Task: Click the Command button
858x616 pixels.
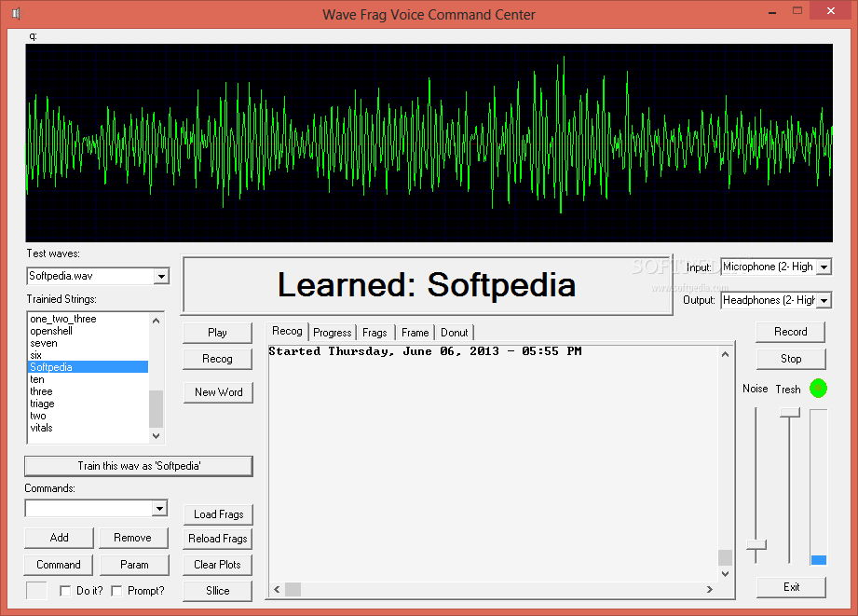Action: point(59,565)
